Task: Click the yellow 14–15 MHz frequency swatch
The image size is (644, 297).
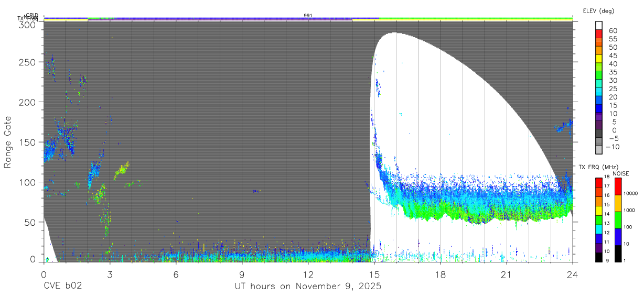Action: 598,210
